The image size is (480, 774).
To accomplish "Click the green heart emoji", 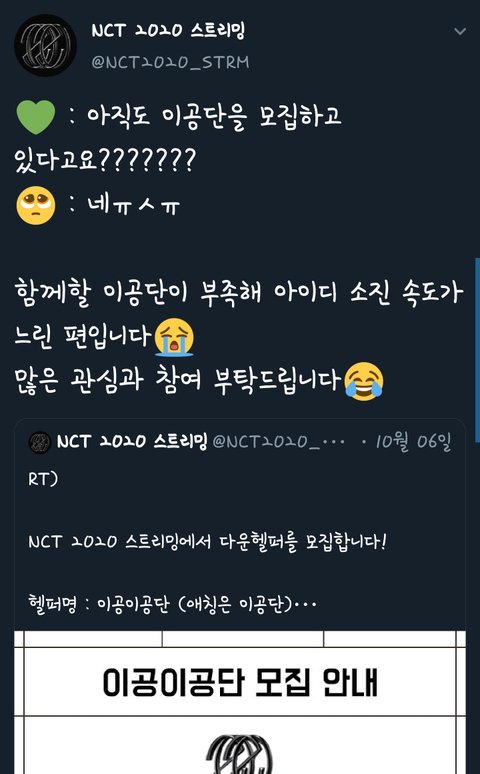I will pyautogui.click(x=36, y=117).
